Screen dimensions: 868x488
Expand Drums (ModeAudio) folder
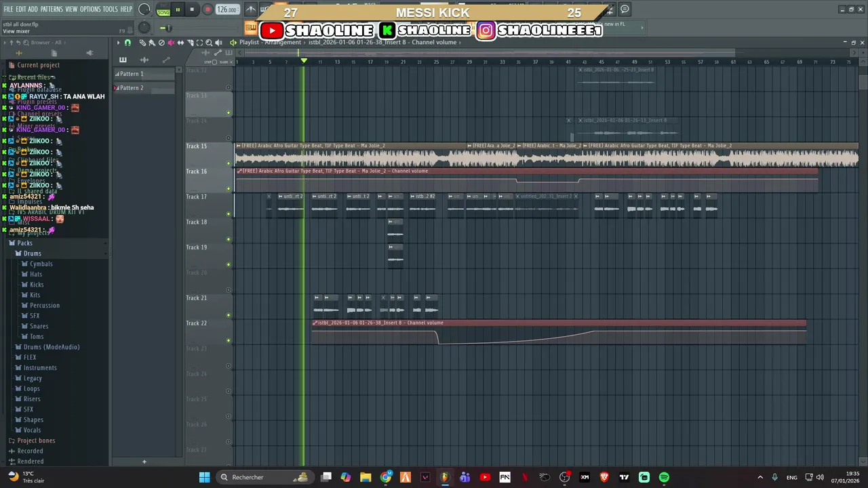[52, 347]
